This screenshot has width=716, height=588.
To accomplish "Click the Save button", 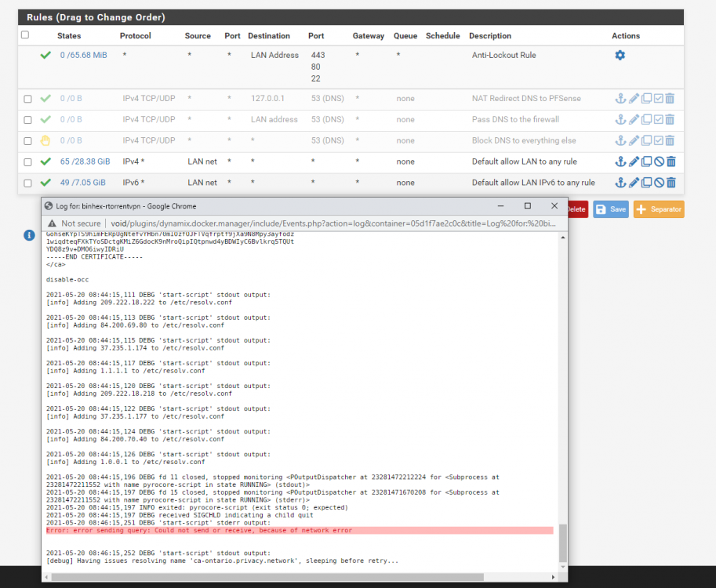I will click(x=610, y=209).
